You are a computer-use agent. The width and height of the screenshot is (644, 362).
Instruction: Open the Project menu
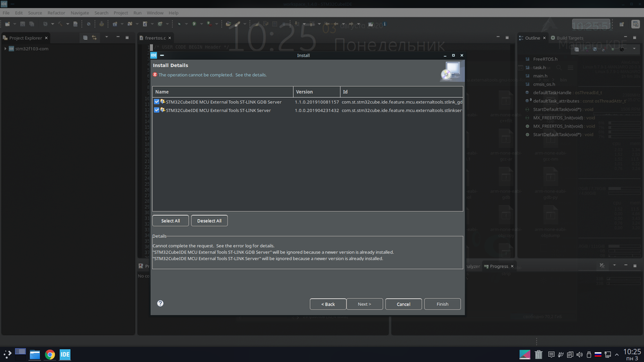click(121, 13)
